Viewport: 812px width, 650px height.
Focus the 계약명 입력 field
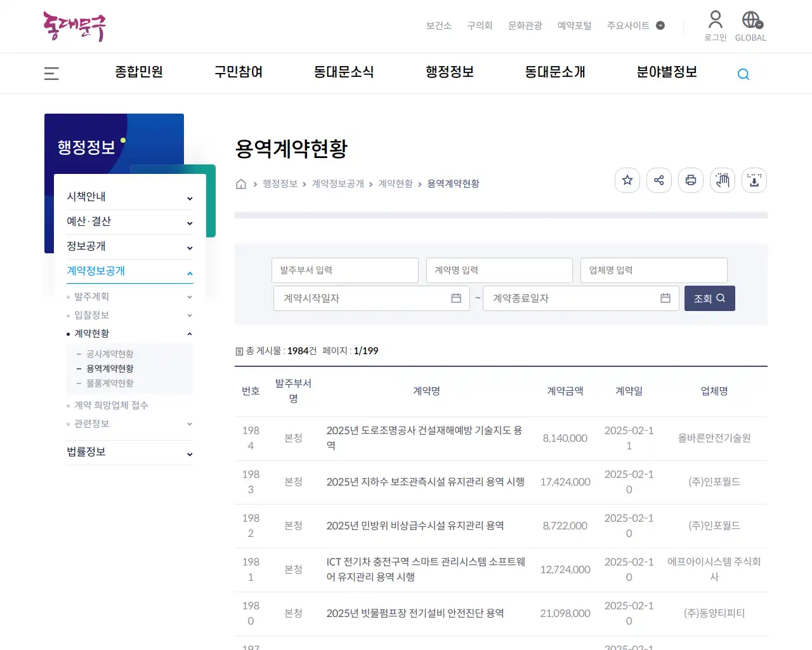tap(499, 270)
